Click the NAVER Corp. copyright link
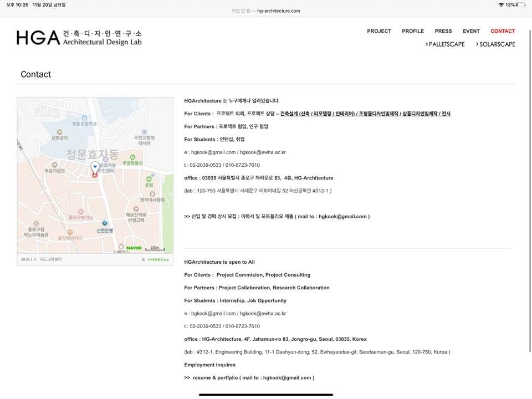This screenshot has width=532, height=399. pyautogui.click(x=158, y=259)
